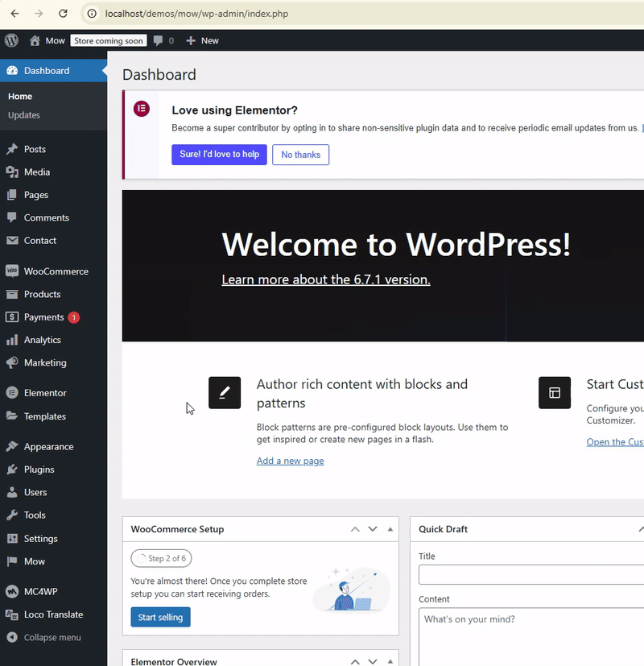This screenshot has width=644, height=666.
Task: Click the Plugins plug icon
Action: point(12,470)
